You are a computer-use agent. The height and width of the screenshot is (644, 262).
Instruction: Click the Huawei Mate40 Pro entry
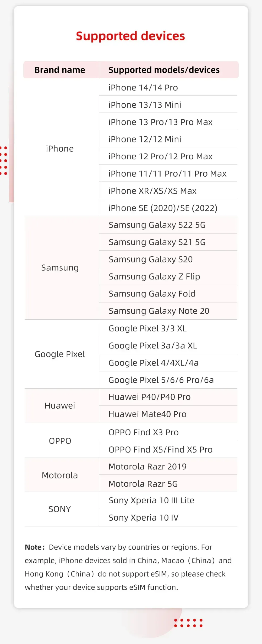pos(148,414)
